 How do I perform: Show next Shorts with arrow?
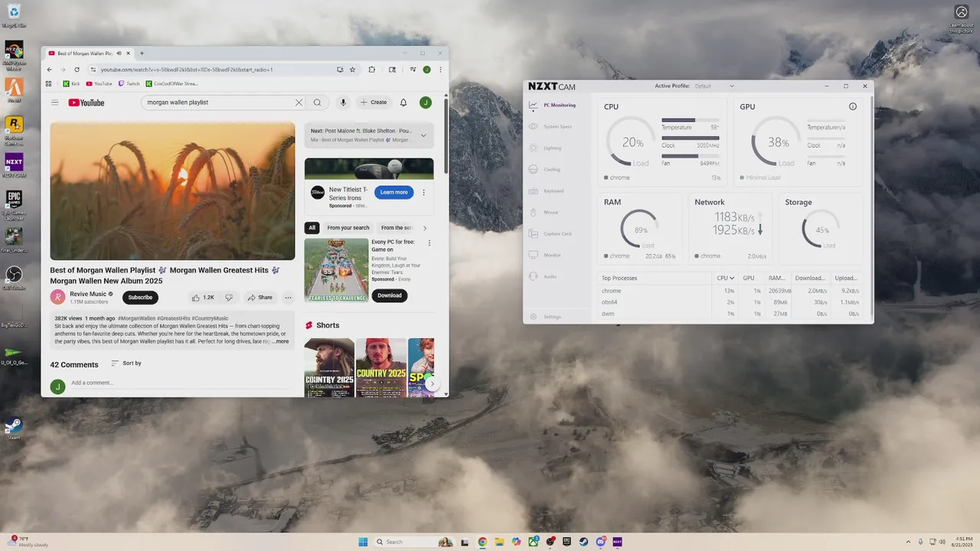pyautogui.click(x=432, y=383)
